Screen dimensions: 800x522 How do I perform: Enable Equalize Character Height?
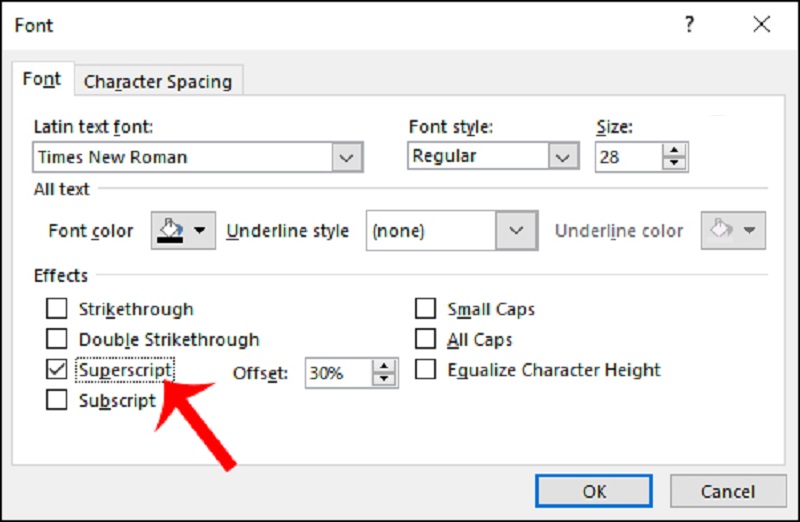426,369
